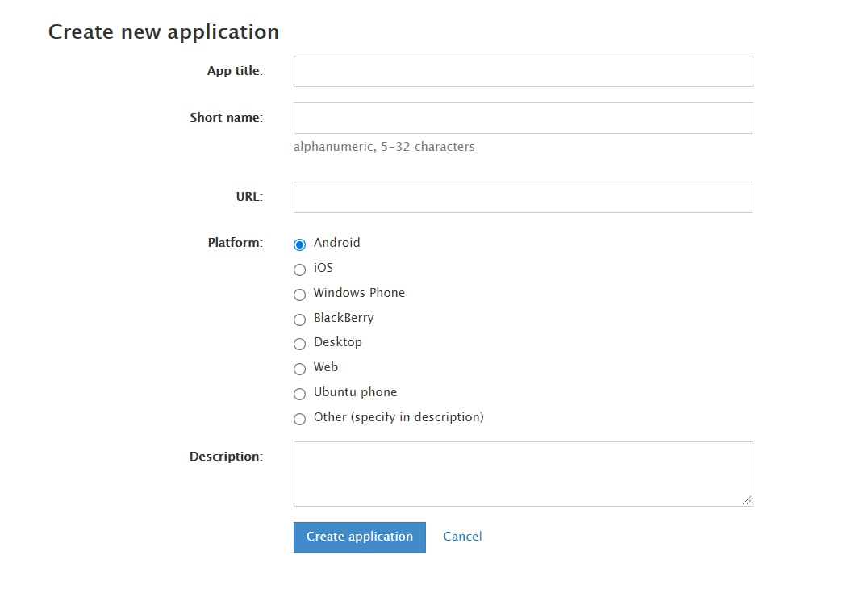Click the App title input field
868x610 pixels.
coord(523,71)
